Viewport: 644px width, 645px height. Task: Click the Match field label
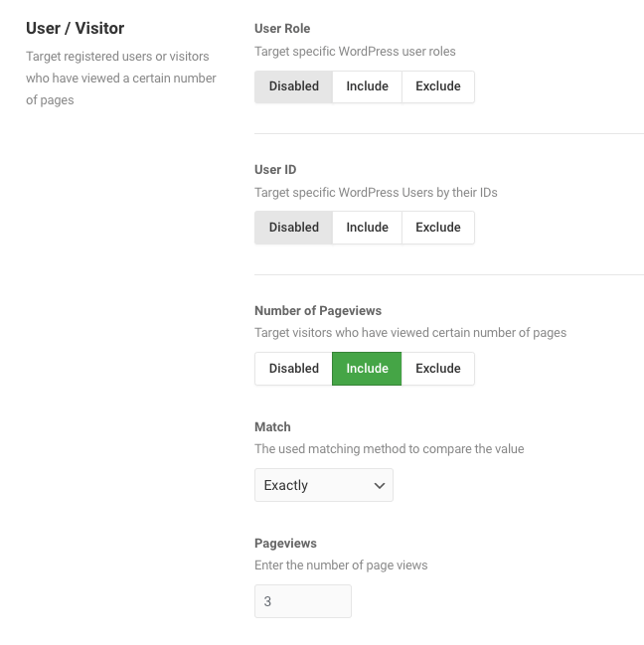coord(272,427)
